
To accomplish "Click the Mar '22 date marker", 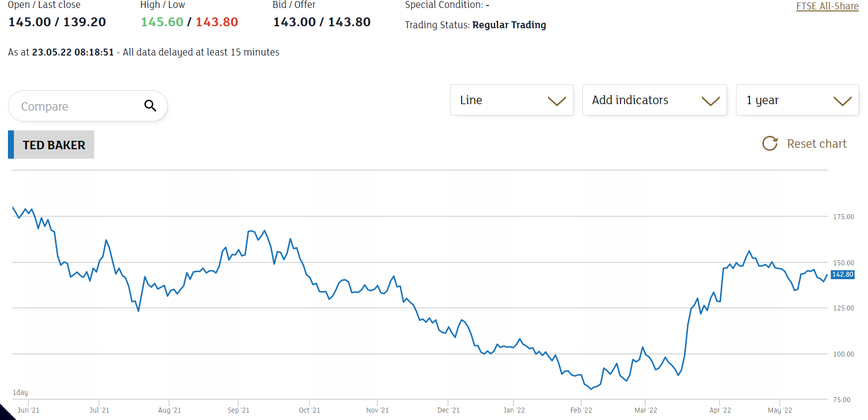I will pos(645,410).
